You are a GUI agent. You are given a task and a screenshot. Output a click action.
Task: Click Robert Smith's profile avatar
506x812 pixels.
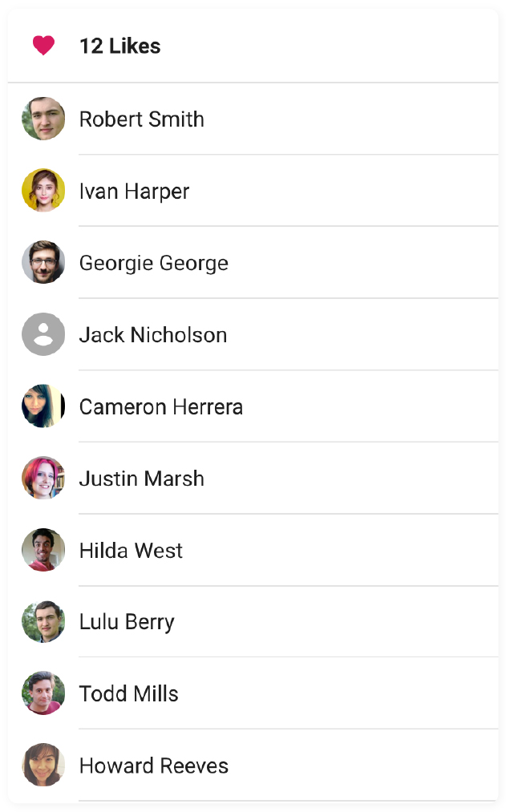tap(43, 119)
